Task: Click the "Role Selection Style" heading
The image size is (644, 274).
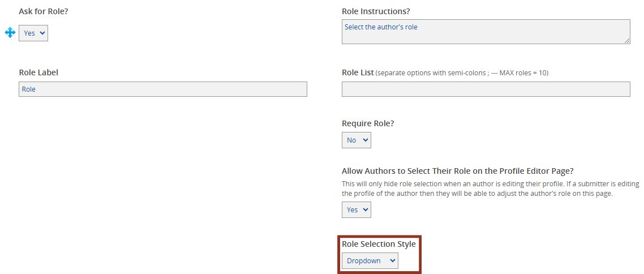Action: (379, 244)
